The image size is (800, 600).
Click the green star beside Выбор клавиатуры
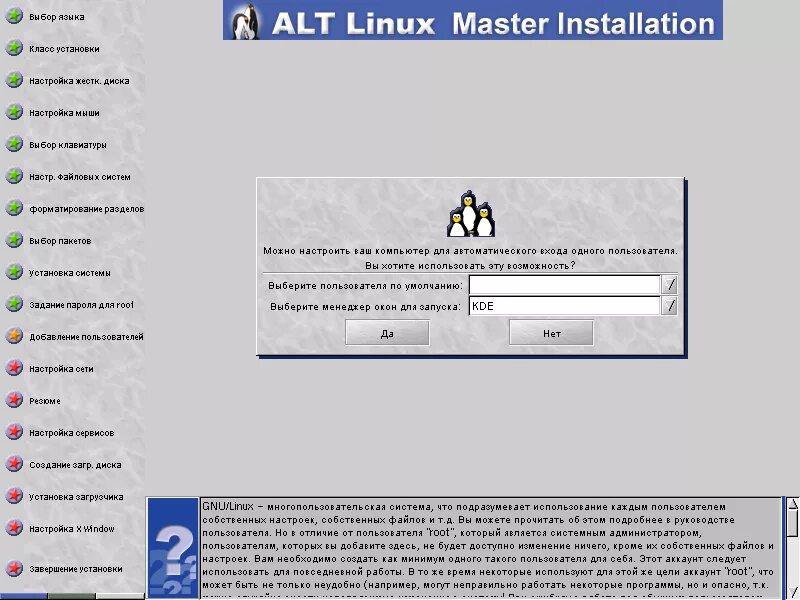tap(14, 144)
